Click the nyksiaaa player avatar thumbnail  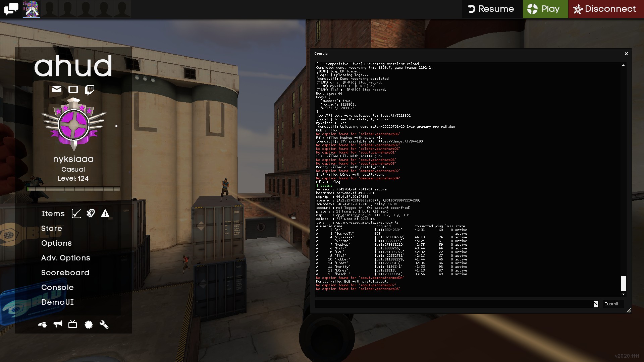coord(32,9)
